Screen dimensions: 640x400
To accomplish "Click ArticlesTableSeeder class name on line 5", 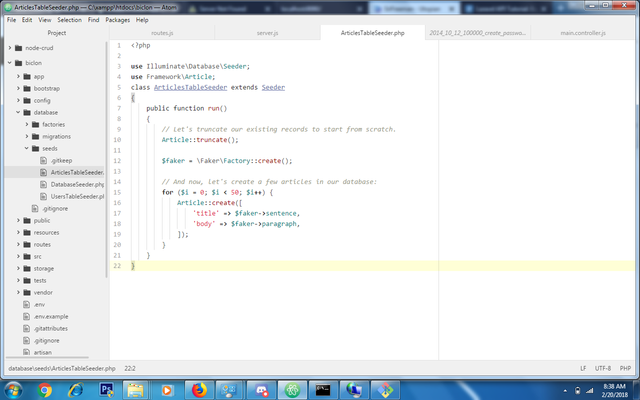I will coord(190,87).
